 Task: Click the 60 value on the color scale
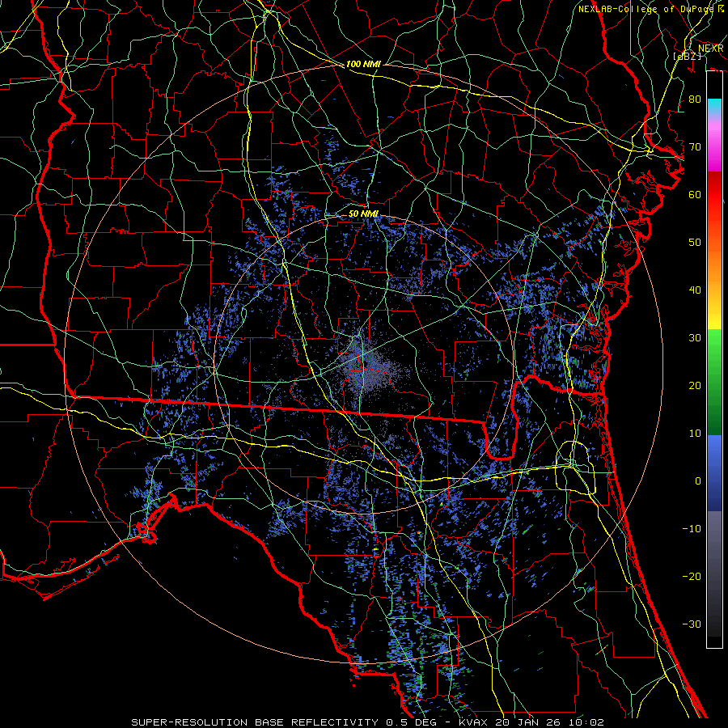tap(695, 194)
